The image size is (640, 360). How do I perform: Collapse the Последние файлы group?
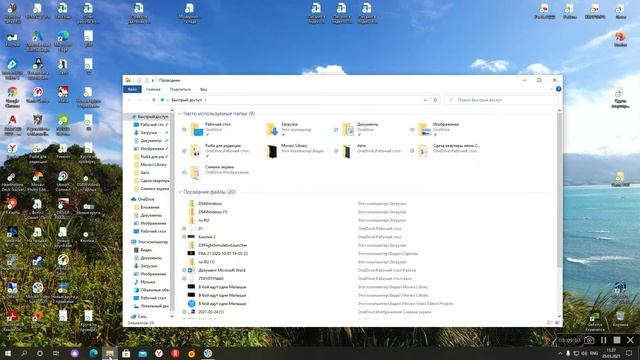[x=180, y=192]
